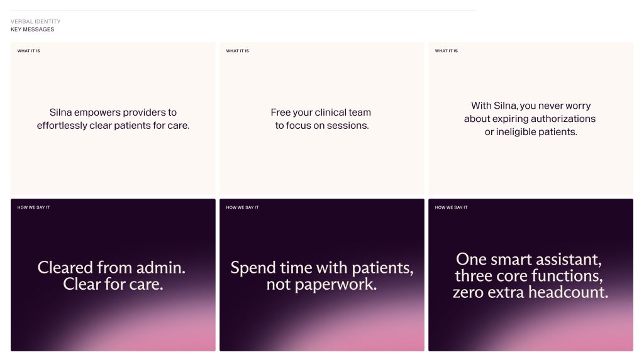
Task: Select the "Clear for care." headline line
Action: coord(113,284)
